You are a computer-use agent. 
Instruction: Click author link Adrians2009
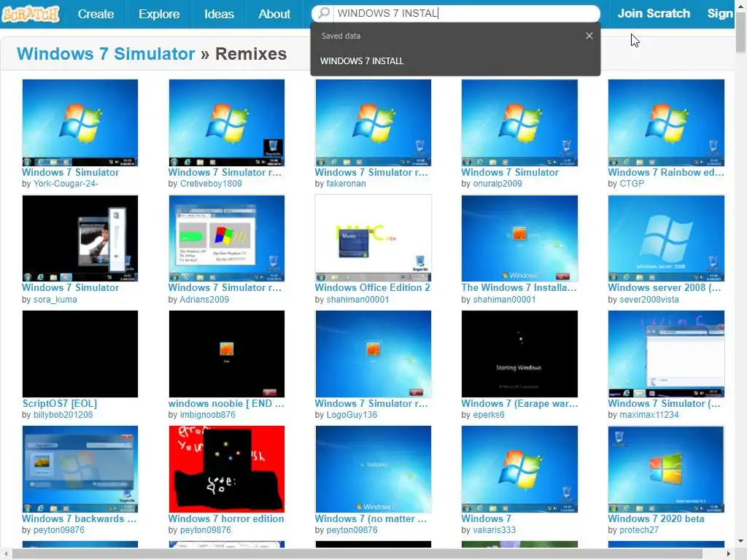[204, 300]
